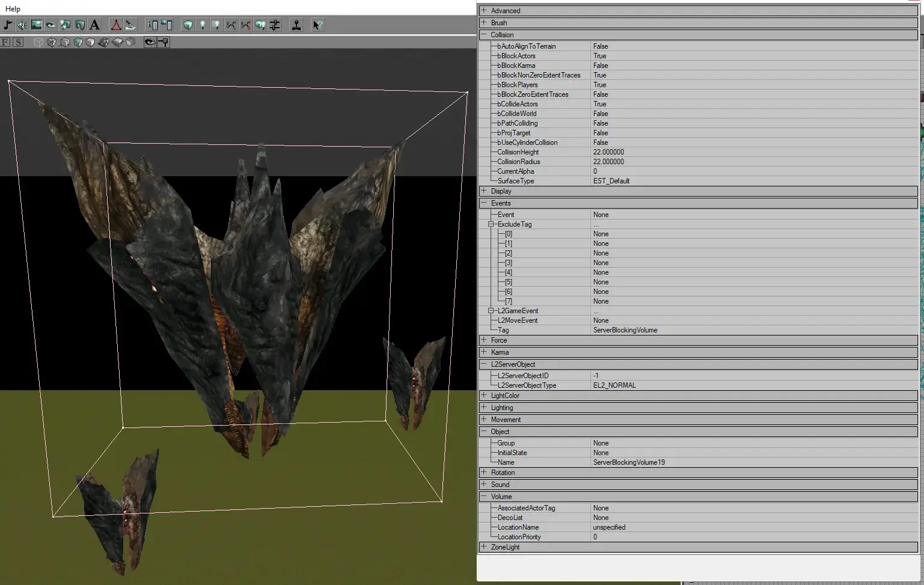The height and width of the screenshot is (585, 924).
Task: Select the bUseCylinderCollision property row
Action: (x=699, y=142)
